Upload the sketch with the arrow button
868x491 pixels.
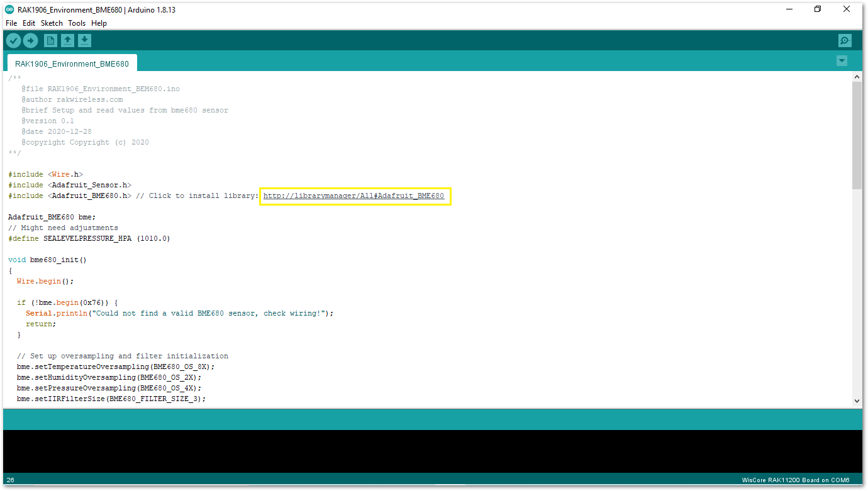point(30,41)
